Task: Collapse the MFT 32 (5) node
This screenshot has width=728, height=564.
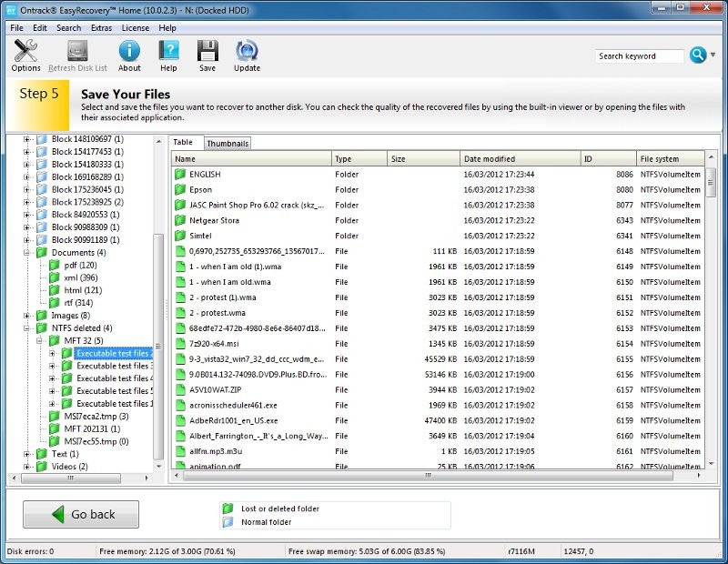Action: click(39, 340)
